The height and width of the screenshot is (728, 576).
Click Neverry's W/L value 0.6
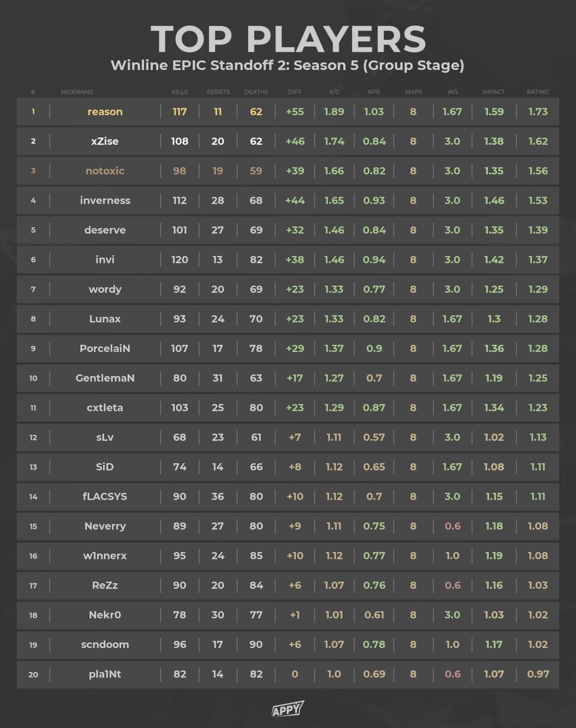452,526
